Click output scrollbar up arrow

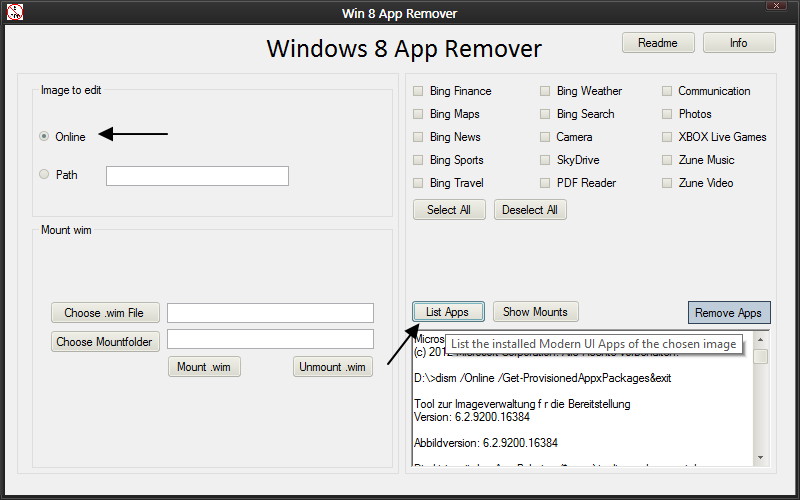[761, 339]
